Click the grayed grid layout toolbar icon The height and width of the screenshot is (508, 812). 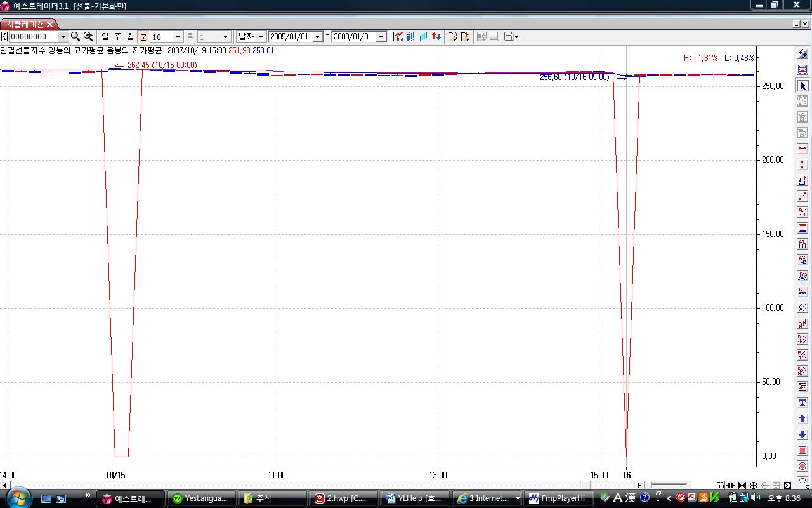point(494,37)
